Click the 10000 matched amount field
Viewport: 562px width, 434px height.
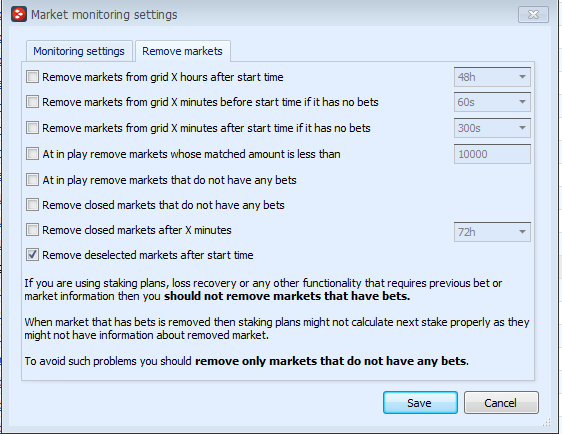click(492, 154)
